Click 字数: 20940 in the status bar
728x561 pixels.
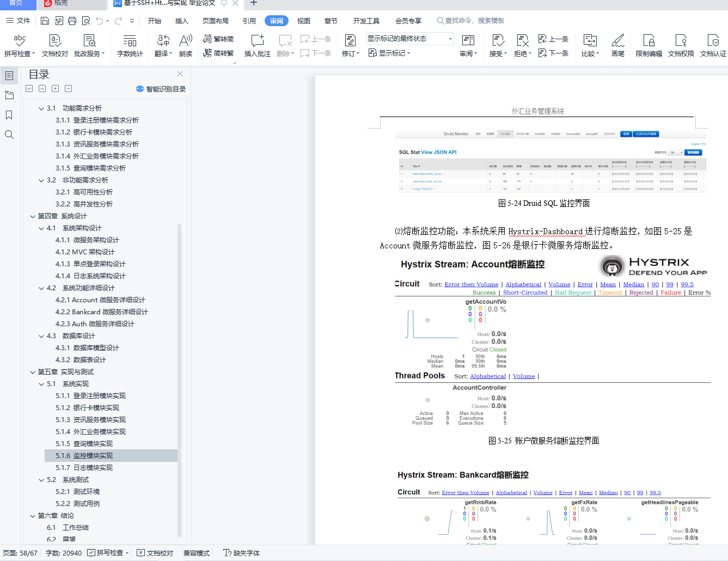(64, 553)
